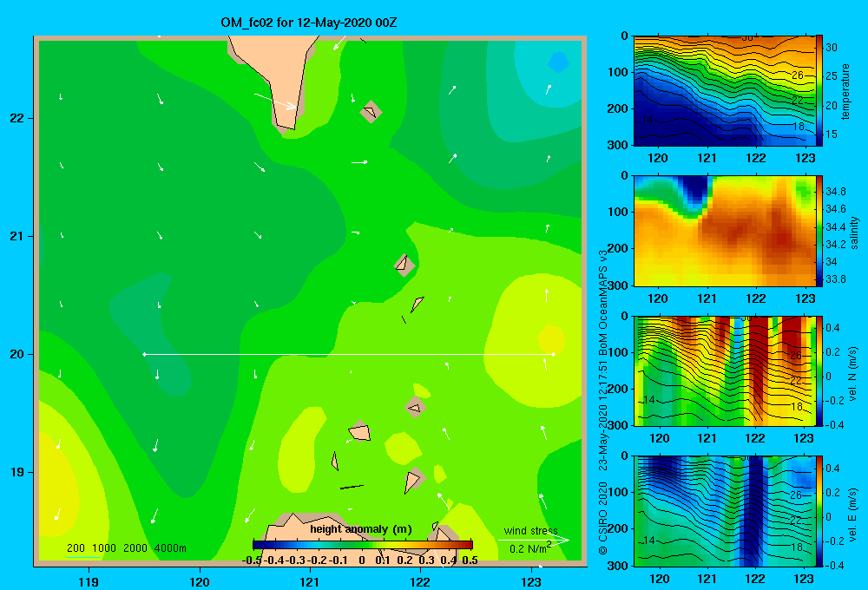The width and height of the screenshot is (868, 590).
Task: Click the "26" contour label in the temperature panel
Action: 797,75
